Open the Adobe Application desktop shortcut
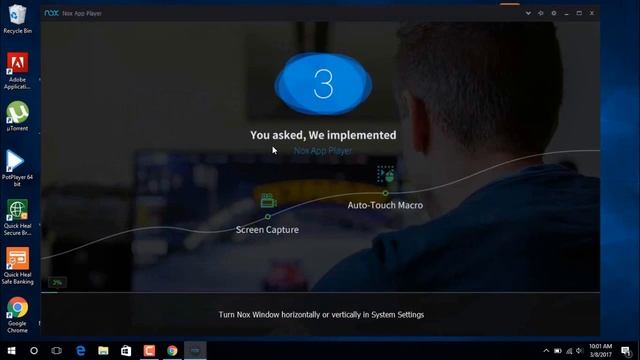Image resolution: width=640 pixels, height=360 pixels. point(17,71)
